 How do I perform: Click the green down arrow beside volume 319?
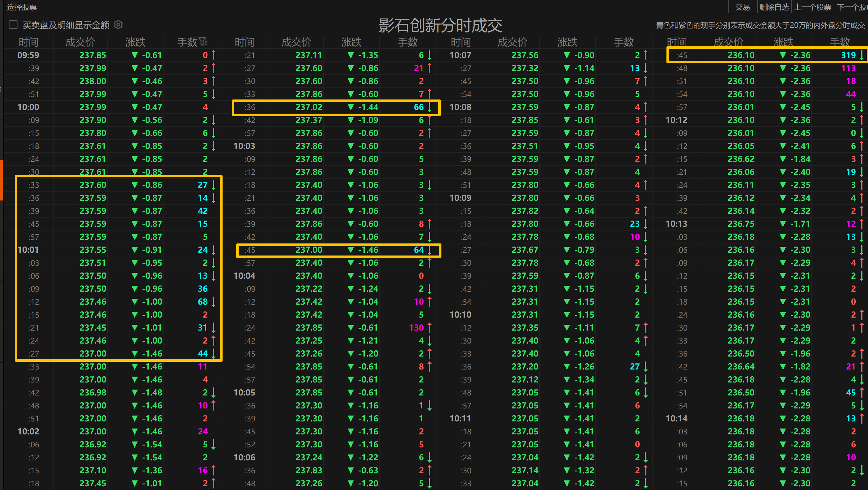pos(862,55)
